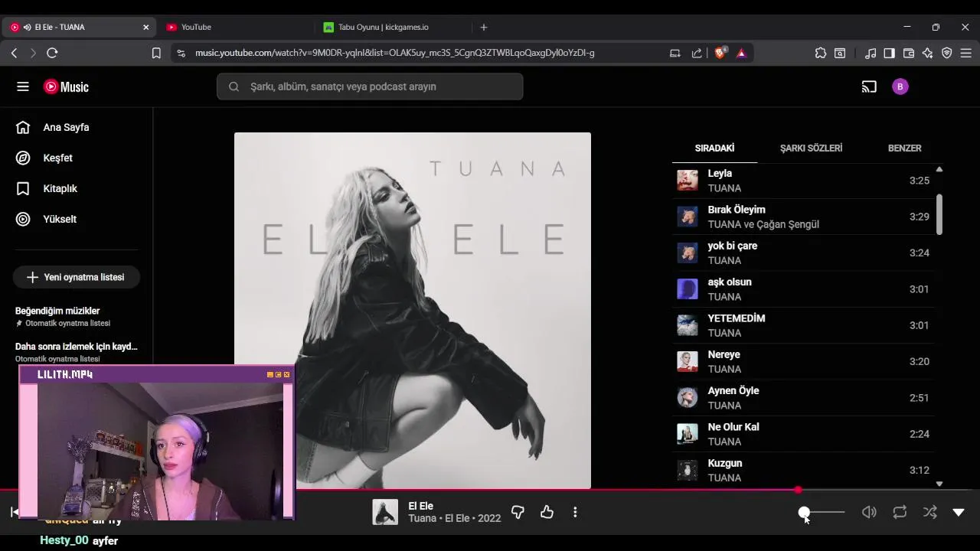This screenshot has width=980, height=551.
Task: Toggle repeat mode
Action: tap(900, 512)
